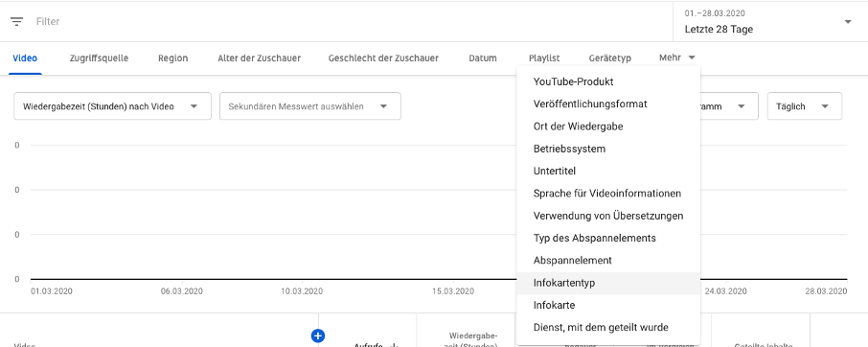Click the Aufrufe column header
The width and height of the screenshot is (868, 347).
[x=368, y=345]
